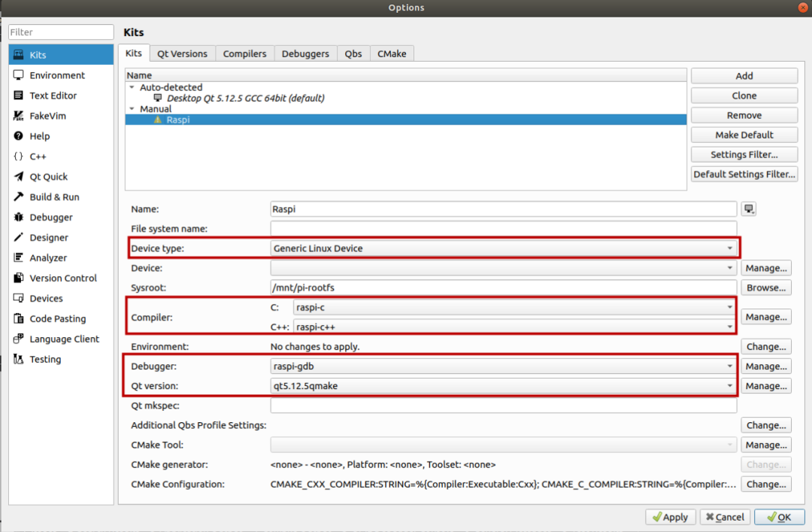Open Device type dropdown
The width and height of the screenshot is (812, 532).
coord(503,248)
